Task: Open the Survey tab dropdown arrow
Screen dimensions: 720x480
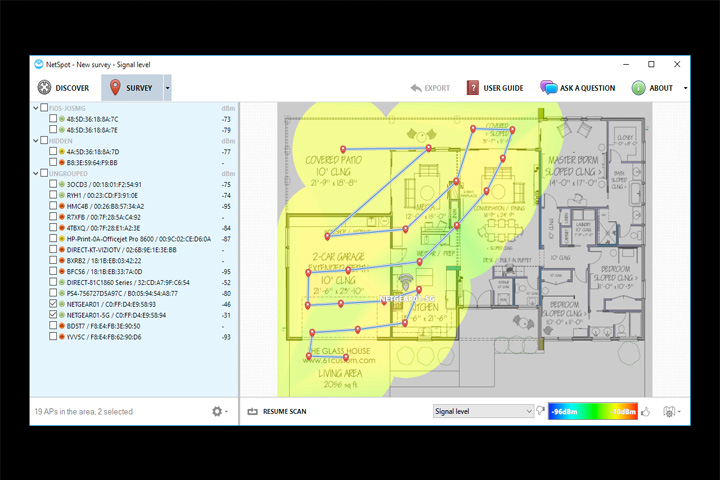Action: click(x=167, y=88)
